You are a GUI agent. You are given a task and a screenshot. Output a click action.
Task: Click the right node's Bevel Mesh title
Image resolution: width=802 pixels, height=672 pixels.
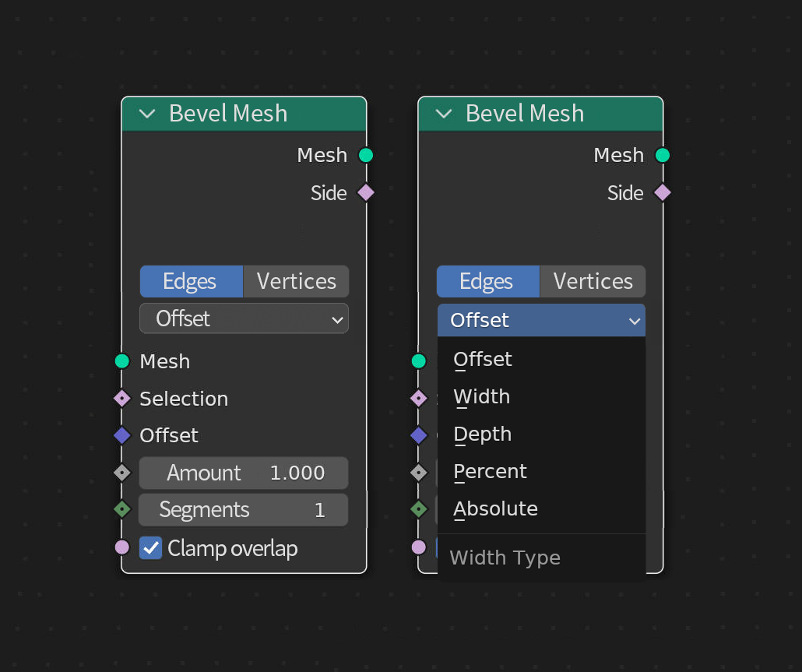click(x=525, y=114)
